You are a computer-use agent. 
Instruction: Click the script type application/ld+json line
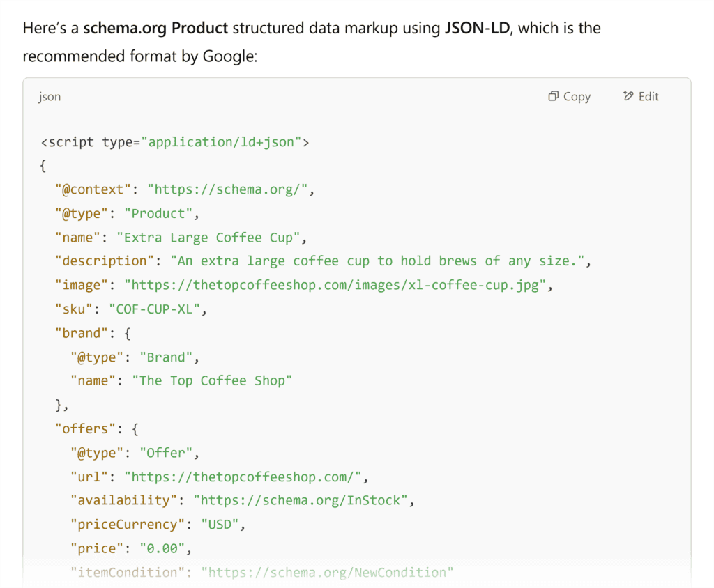tap(175, 141)
